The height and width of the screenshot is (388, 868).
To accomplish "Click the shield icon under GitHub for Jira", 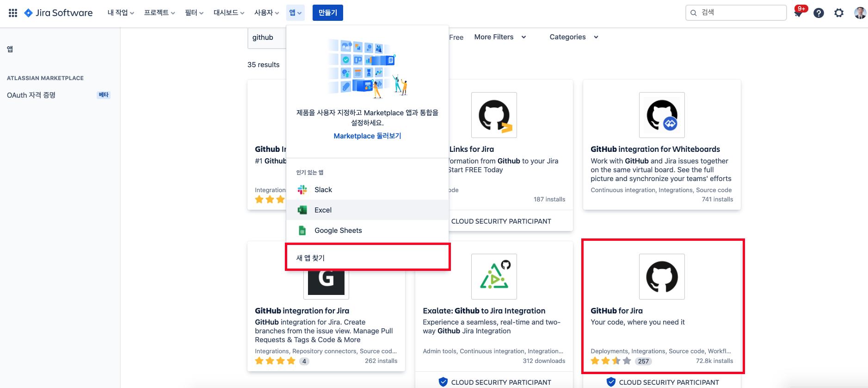I will [x=611, y=382].
